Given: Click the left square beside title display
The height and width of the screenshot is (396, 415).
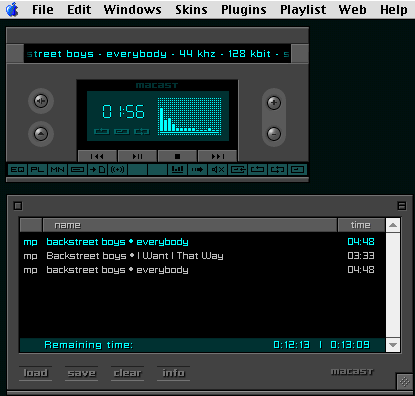Looking at the screenshot, I should [15, 53].
